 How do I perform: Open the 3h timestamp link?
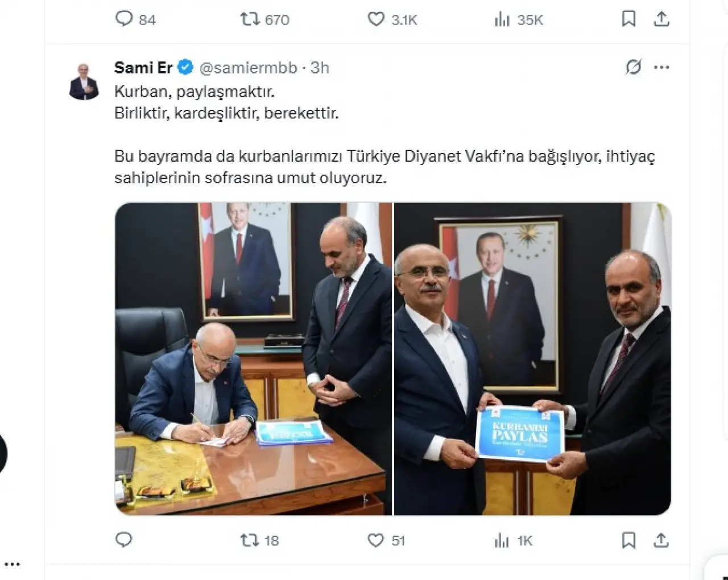coord(320,68)
